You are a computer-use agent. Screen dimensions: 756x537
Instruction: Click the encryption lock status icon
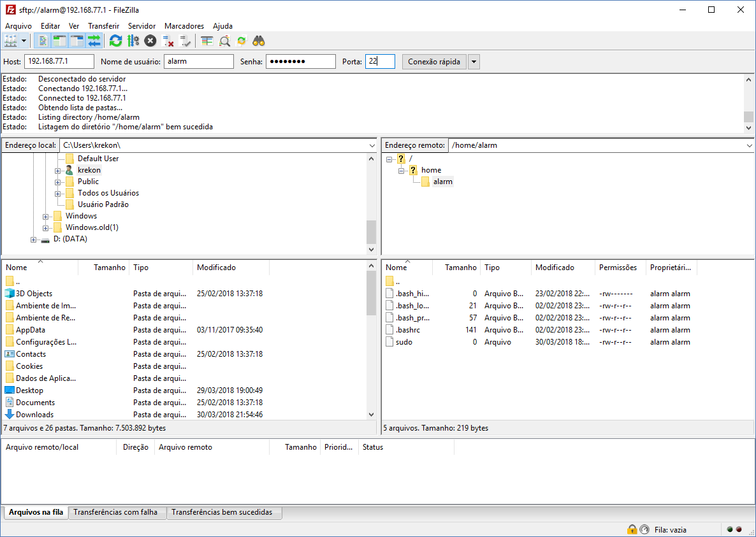click(x=632, y=530)
